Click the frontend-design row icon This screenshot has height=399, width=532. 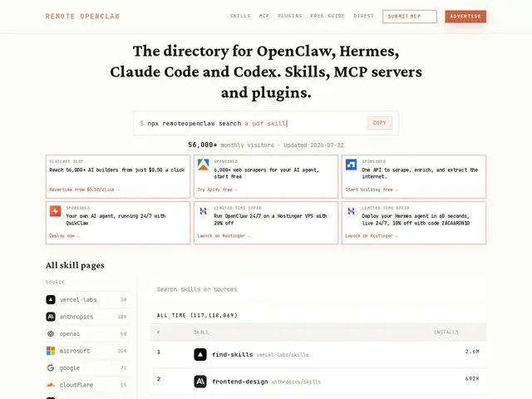(200, 382)
